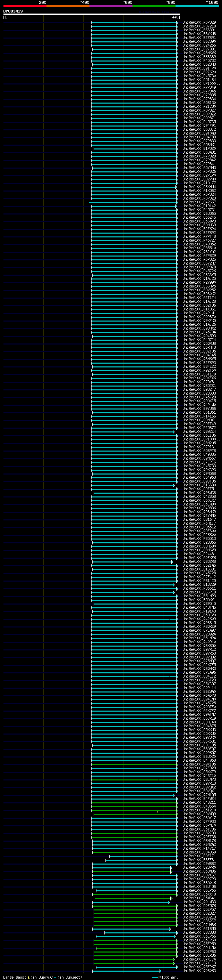
Task: Select hit label UniRef100_Q6UD65
Action: pos(199,213)
